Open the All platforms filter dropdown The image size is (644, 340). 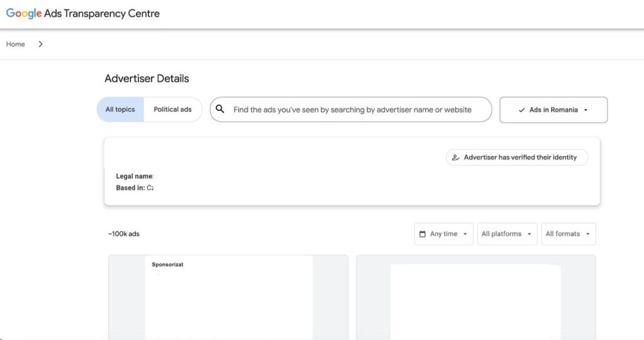pyautogui.click(x=507, y=234)
